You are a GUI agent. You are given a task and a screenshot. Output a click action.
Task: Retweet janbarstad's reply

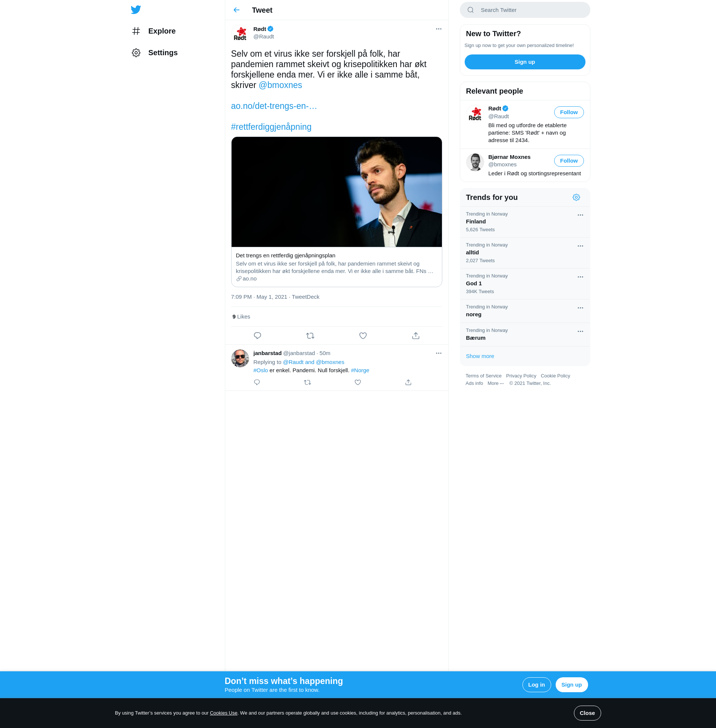point(307,382)
